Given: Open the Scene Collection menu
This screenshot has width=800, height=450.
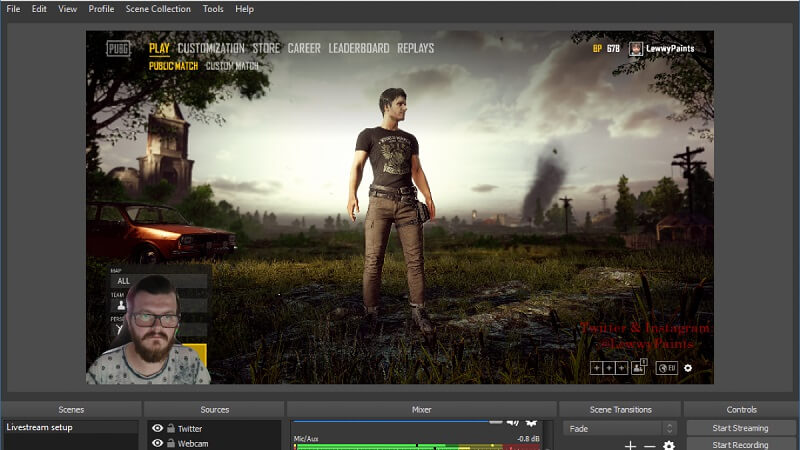Looking at the screenshot, I should (158, 9).
